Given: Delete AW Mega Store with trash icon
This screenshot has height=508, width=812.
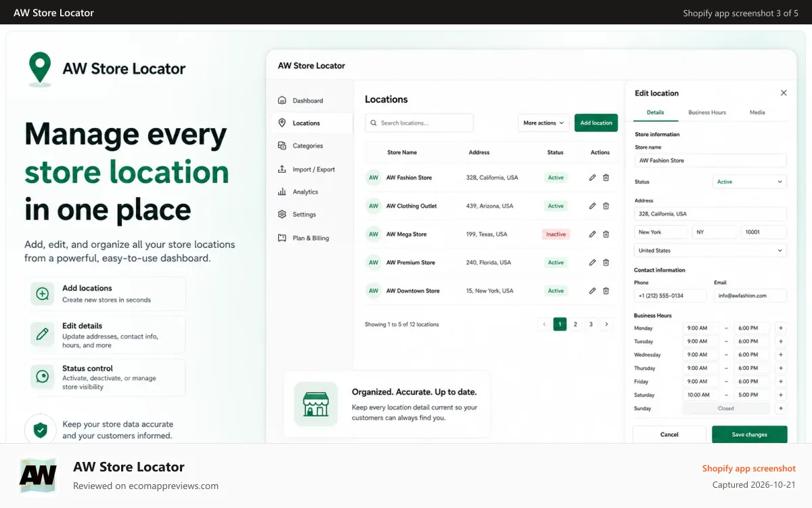Looking at the screenshot, I should 606,234.
